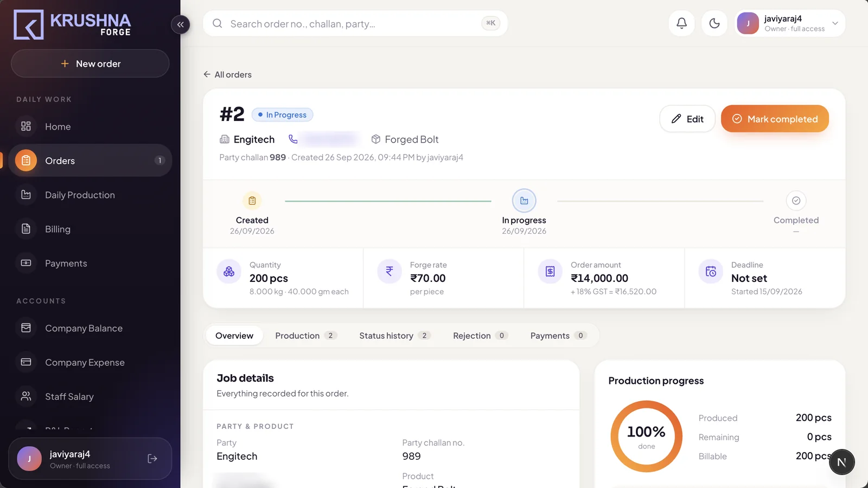The width and height of the screenshot is (868, 488).
Task: Click the Deadline calendar icon
Action: pyautogui.click(x=711, y=271)
